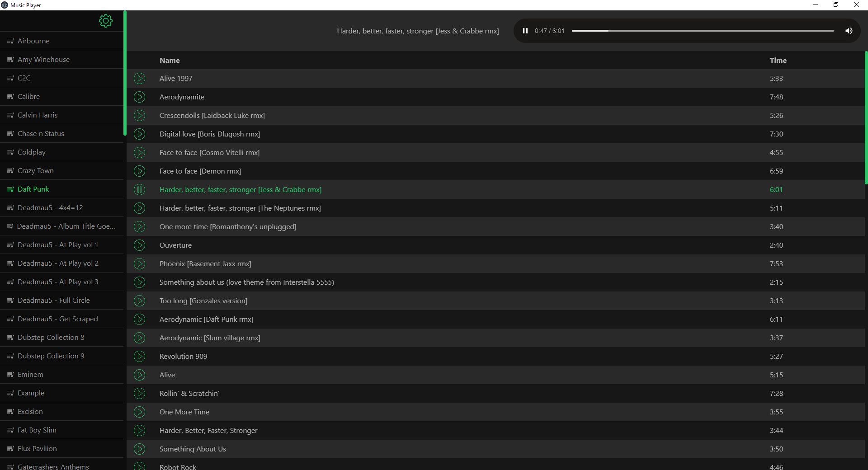Click the sidebar playlist scrollbar
The width and height of the screenshot is (868, 470).
[x=125, y=73]
